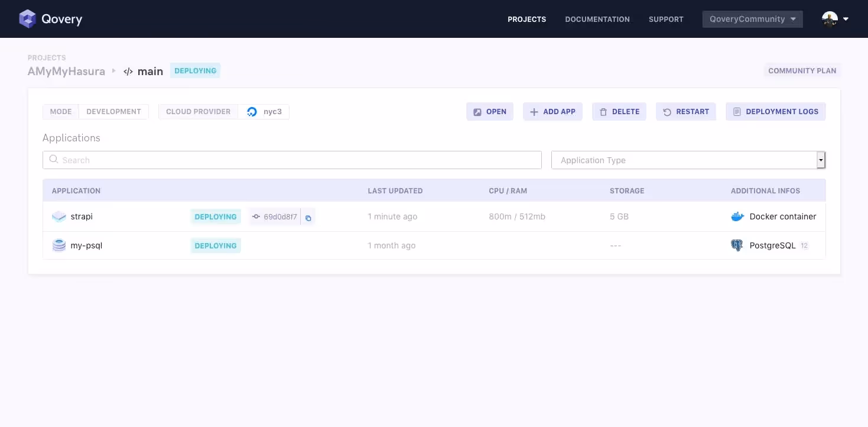Image resolution: width=868 pixels, height=427 pixels.
Task: Click the Docker whale icon
Action: (x=737, y=216)
